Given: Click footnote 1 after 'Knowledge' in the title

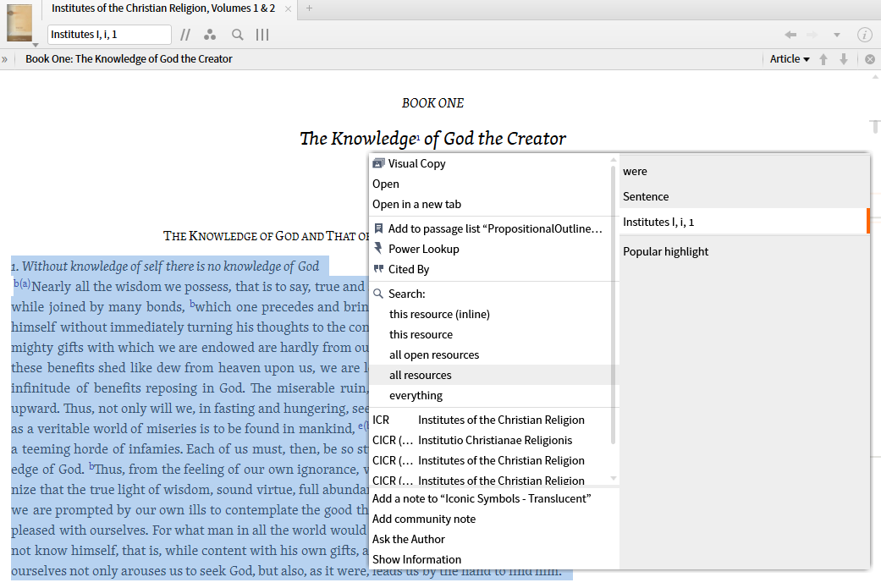Looking at the screenshot, I should point(418,137).
